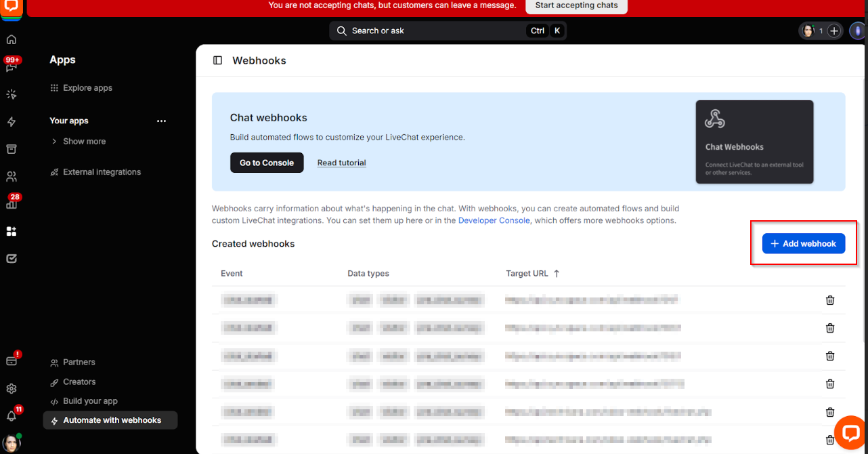Open the orange chat widget bubble
The height and width of the screenshot is (454, 868).
click(x=850, y=433)
